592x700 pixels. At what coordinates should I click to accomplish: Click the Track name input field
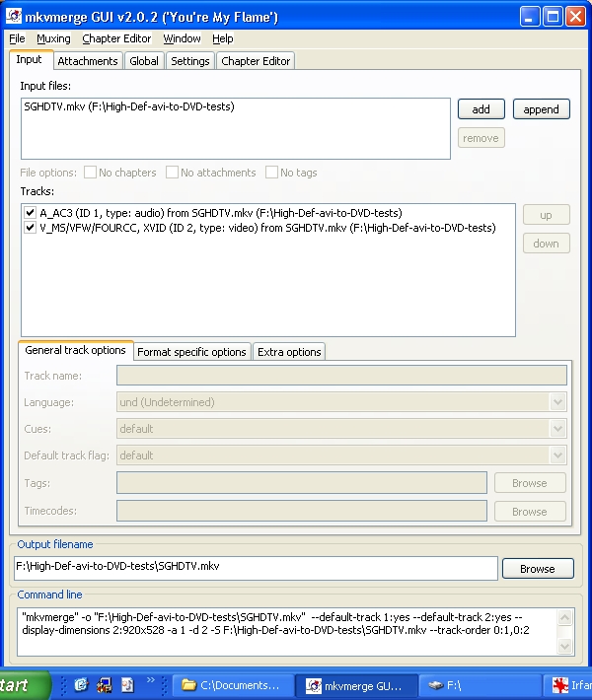tap(341, 375)
